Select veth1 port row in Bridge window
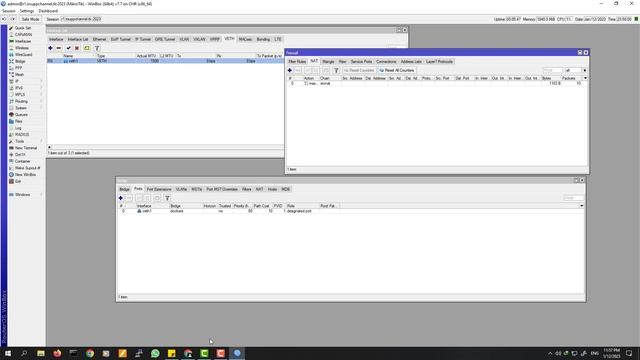Image resolution: width=640 pixels, height=360 pixels. [x=350, y=211]
